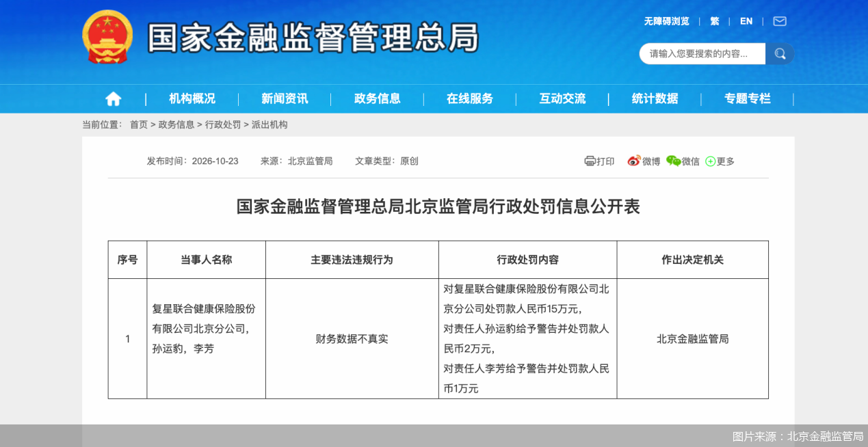Click 政务信息 breadcrumb link
868x447 pixels.
pos(176,124)
